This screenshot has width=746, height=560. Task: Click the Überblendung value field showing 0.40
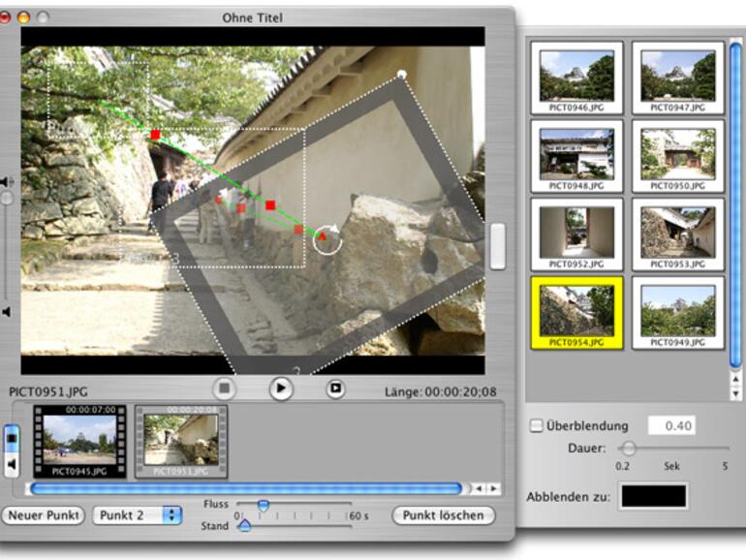(x=671, y=425)
